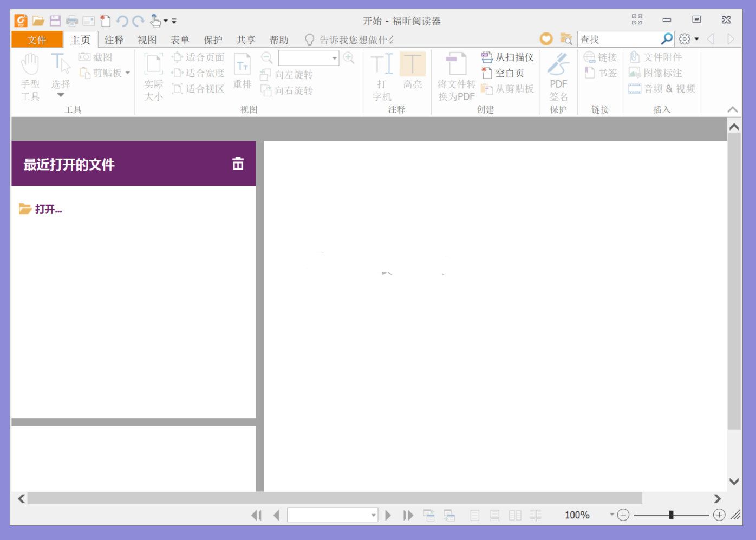
Task: Click the search magnifier icon
Action: pos(667,39)
